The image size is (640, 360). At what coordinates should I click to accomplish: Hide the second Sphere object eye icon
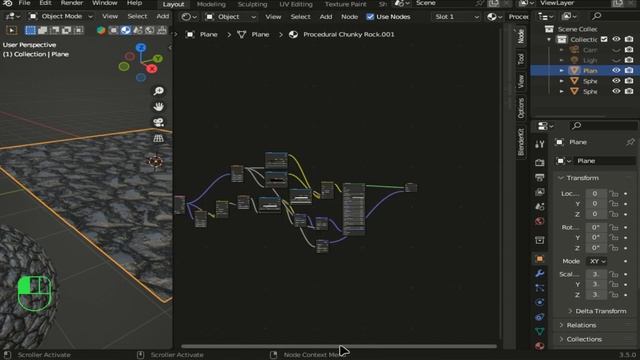point(616,91)
